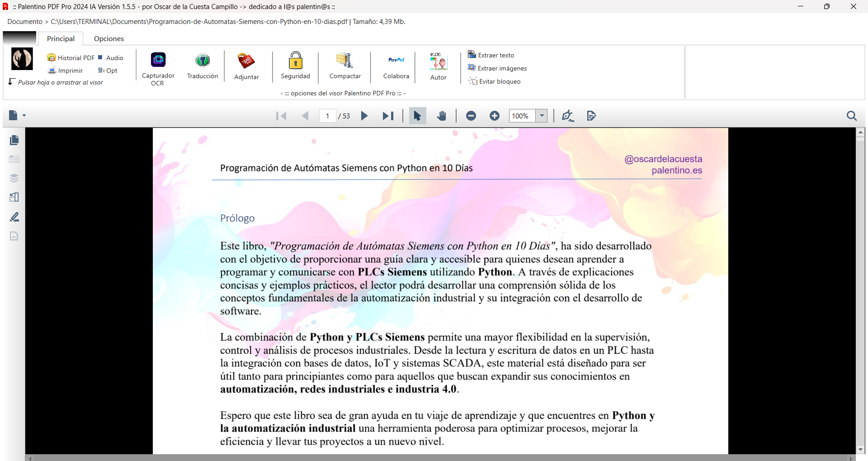
Task: Activate the hand pan tool
Action: 442,116
